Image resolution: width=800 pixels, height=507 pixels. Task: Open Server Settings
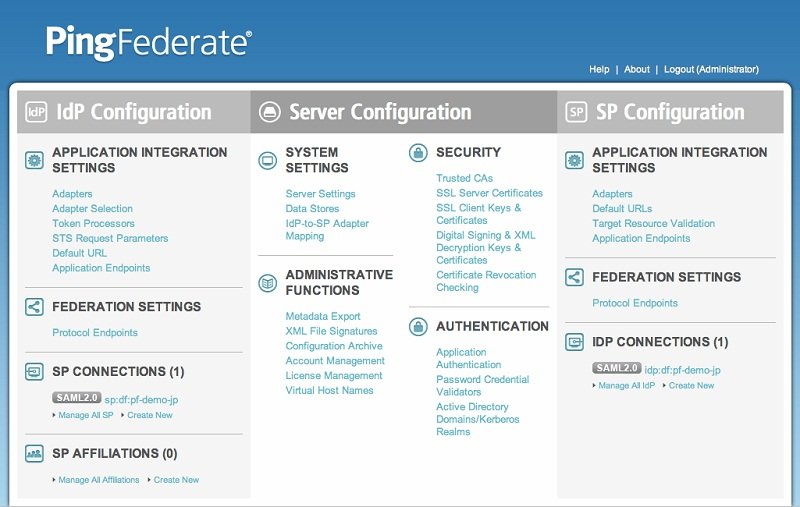[x=320, y=194]
